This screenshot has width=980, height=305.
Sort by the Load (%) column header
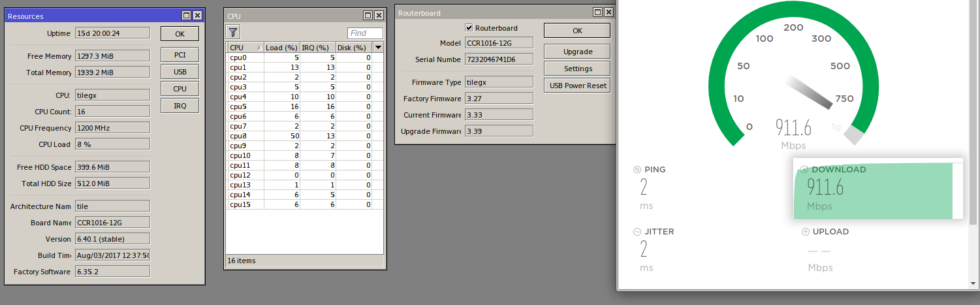pyautogui.click(x=281, y=48)
